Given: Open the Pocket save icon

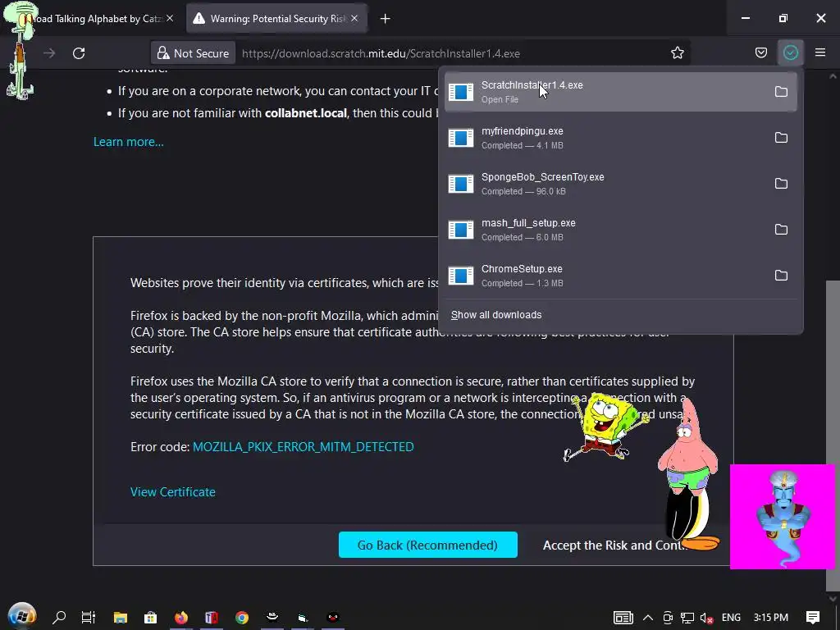Looking at the screenshot, I should [x=760, y=52].
